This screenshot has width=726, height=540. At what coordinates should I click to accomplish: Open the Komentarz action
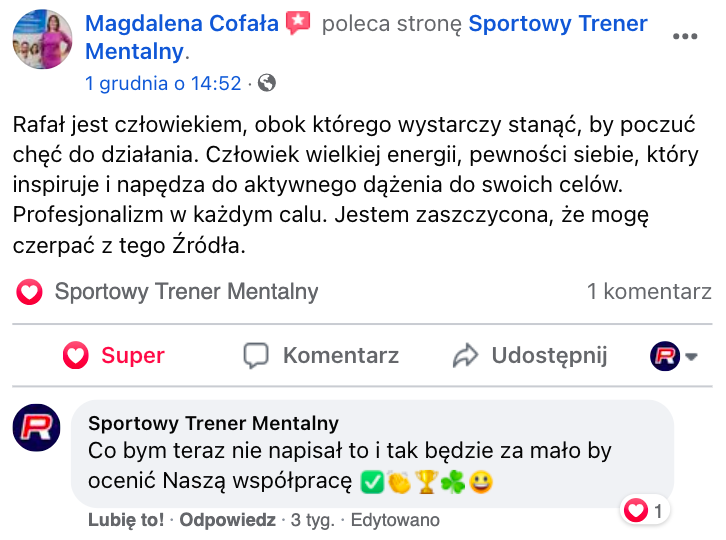(x=340, y=355)
